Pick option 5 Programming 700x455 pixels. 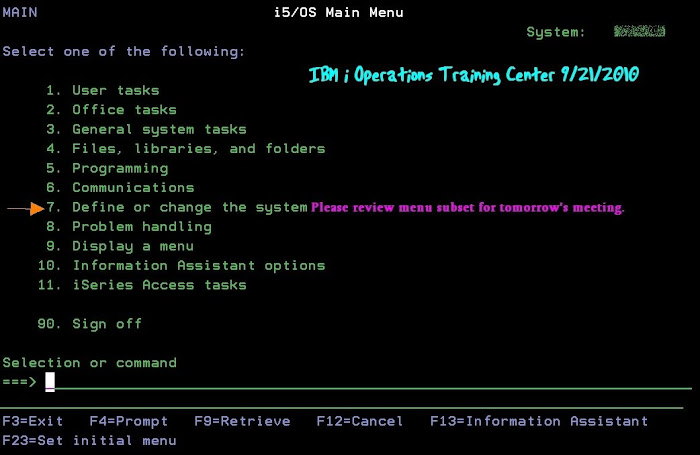(x=107, y=169)
